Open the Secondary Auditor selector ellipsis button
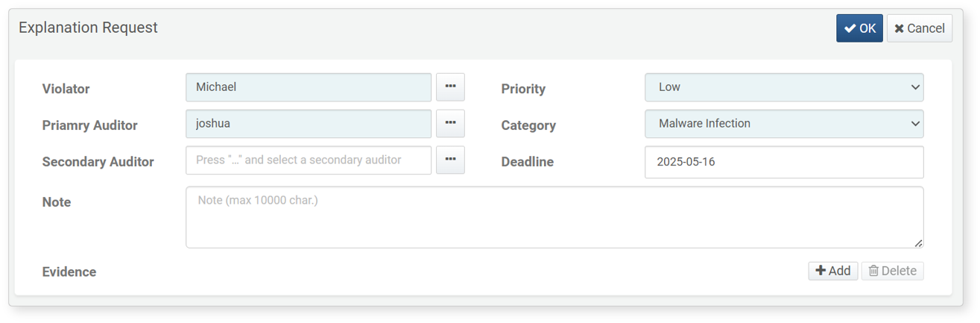Viewport: 980px width, 323px height. coord(450,160)
